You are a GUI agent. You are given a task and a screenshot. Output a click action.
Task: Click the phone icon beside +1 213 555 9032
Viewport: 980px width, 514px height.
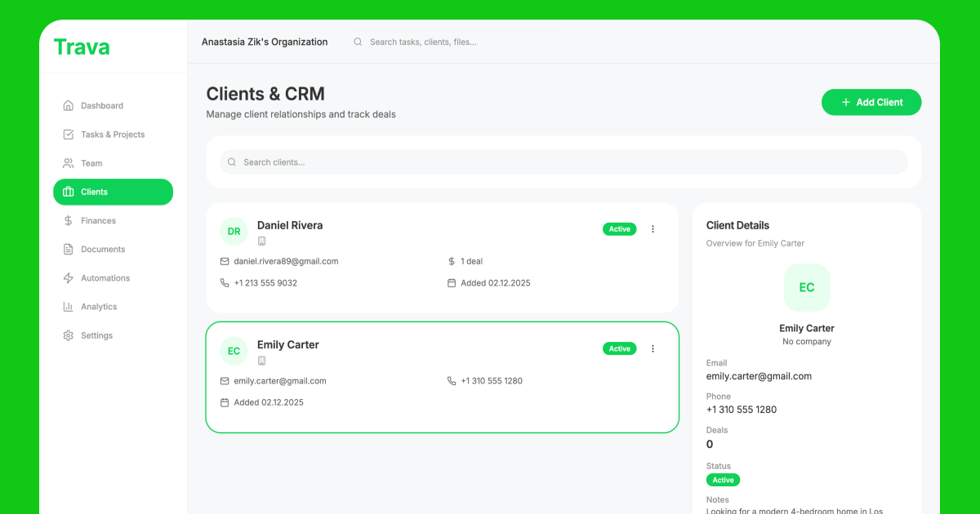tap(225, 283)
